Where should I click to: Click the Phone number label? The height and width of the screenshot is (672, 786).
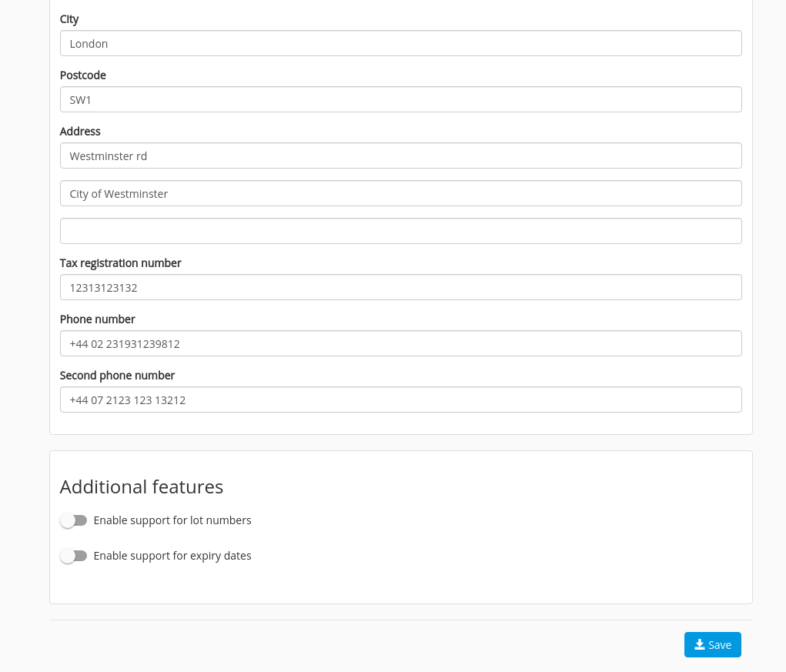[x=97, y=319]
